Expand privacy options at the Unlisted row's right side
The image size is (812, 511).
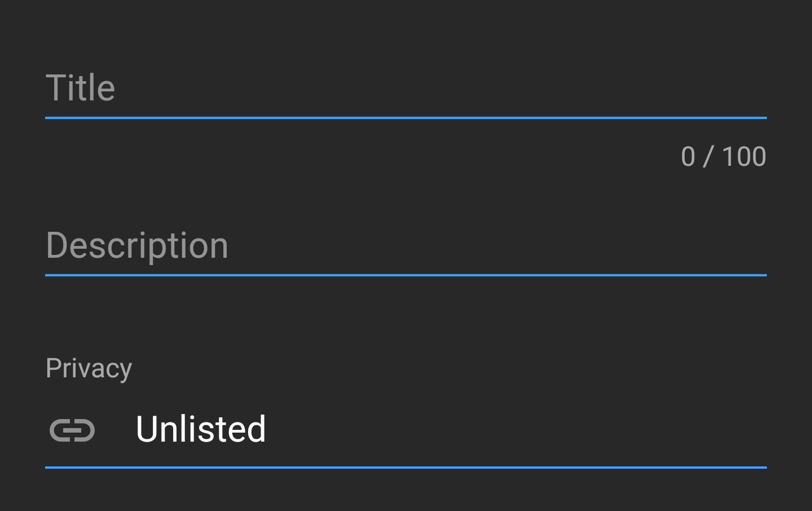click(x=744, y=430)
